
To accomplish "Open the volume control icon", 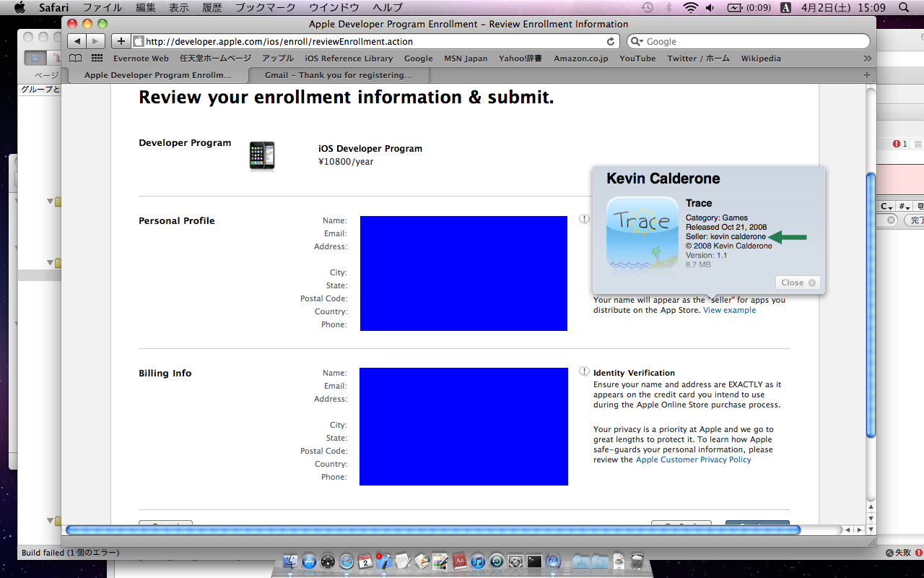I will (x=710, y=8).
